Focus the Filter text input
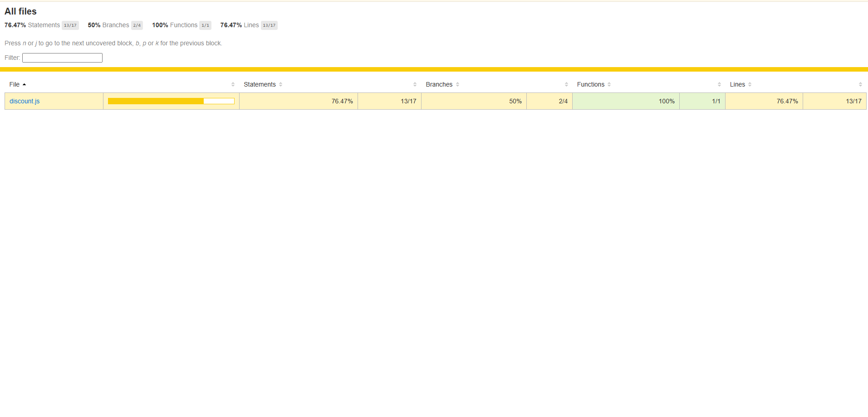 point(62,58)
